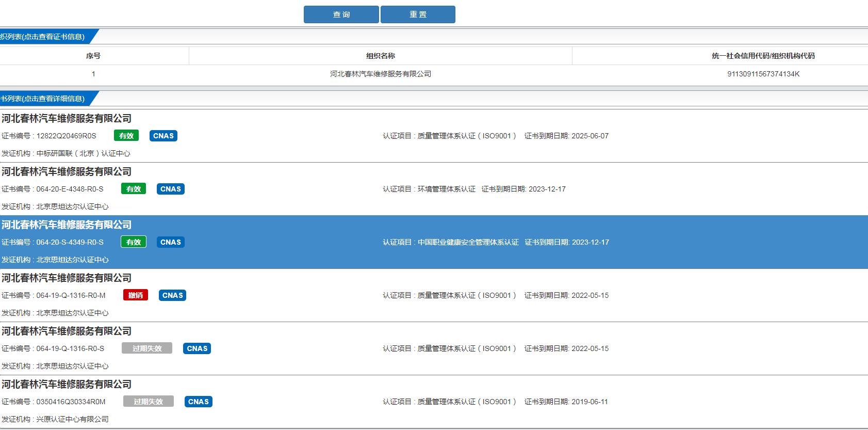
Task: Open the company title of certificate 12822Q20469R0S
Action: 67,118
